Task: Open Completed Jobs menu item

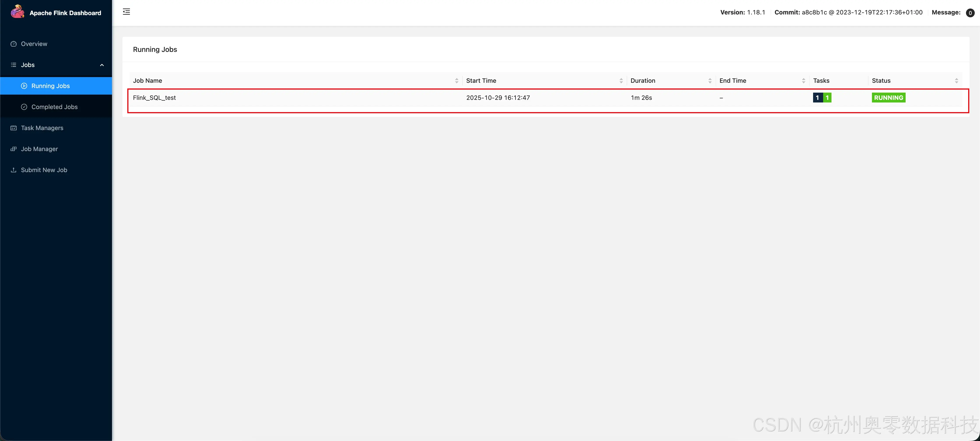Action: (54, 107)
